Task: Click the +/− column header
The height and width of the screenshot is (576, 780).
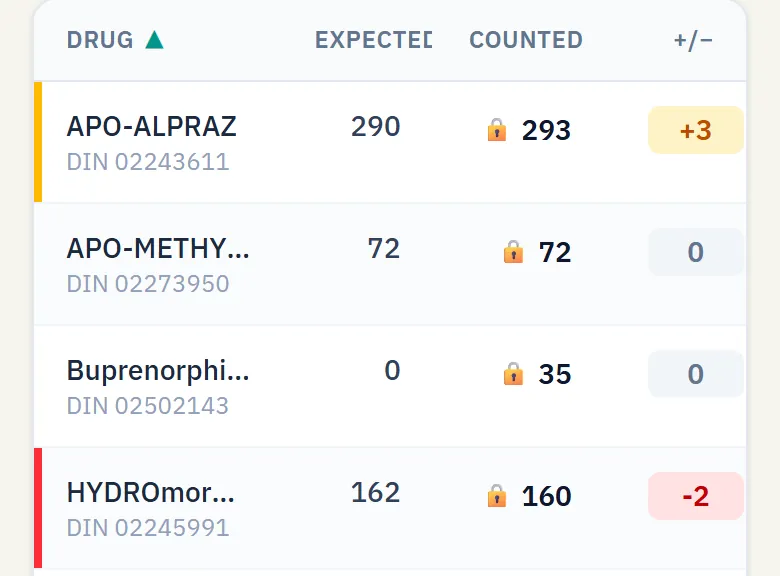Action: click(x=693, y=40)
